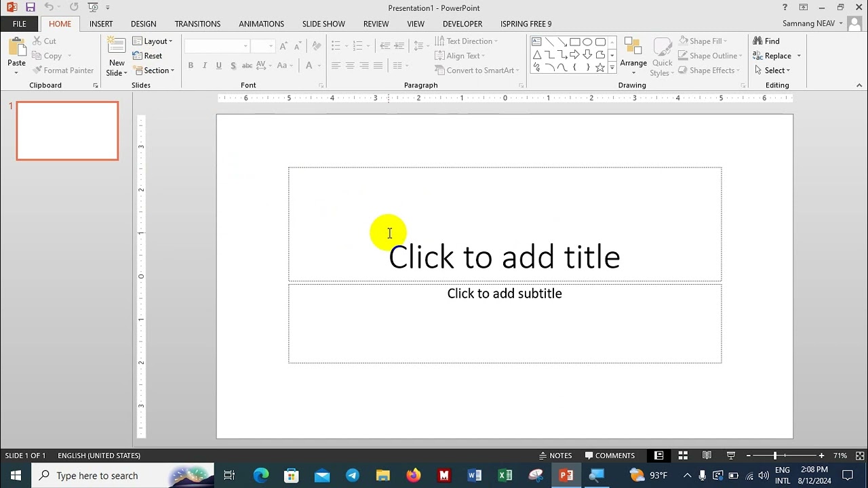The height and width of the screenshot is (488, 868).
Task: Justify the paragraph text
Action: (378, 66)
